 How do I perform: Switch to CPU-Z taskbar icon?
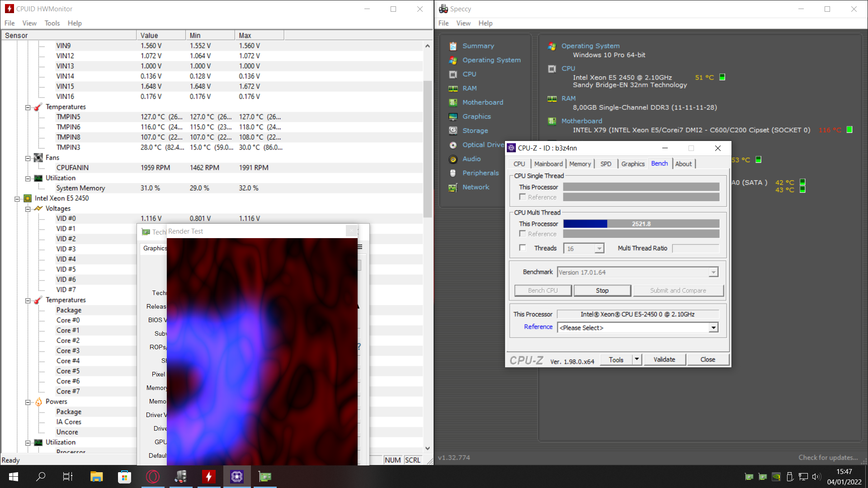point(237,477)
